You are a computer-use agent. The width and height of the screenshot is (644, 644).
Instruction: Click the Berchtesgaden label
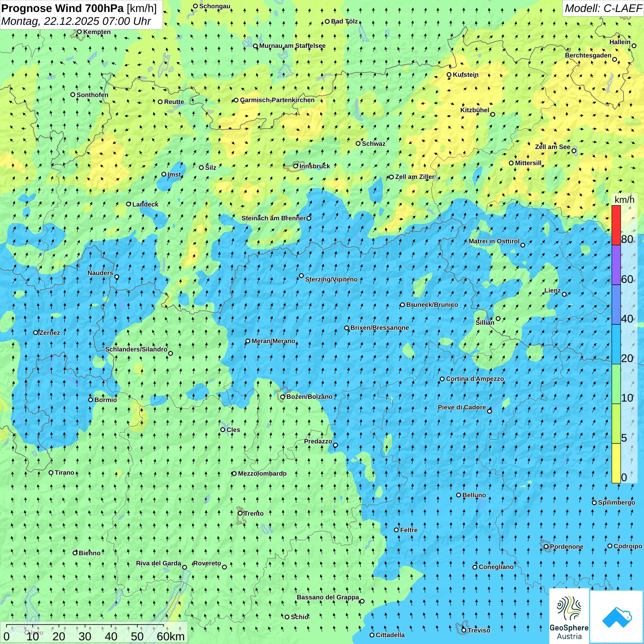588,55
